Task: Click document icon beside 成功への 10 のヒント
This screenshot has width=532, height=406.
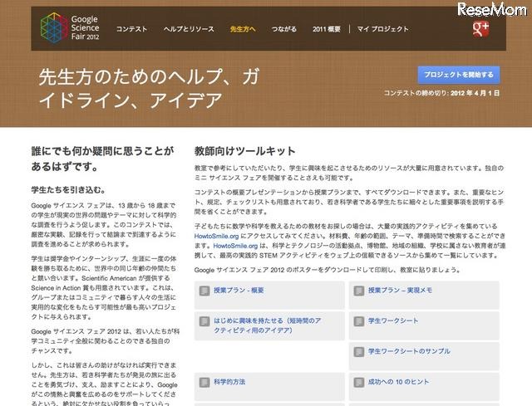Action: tap(358, 382)
